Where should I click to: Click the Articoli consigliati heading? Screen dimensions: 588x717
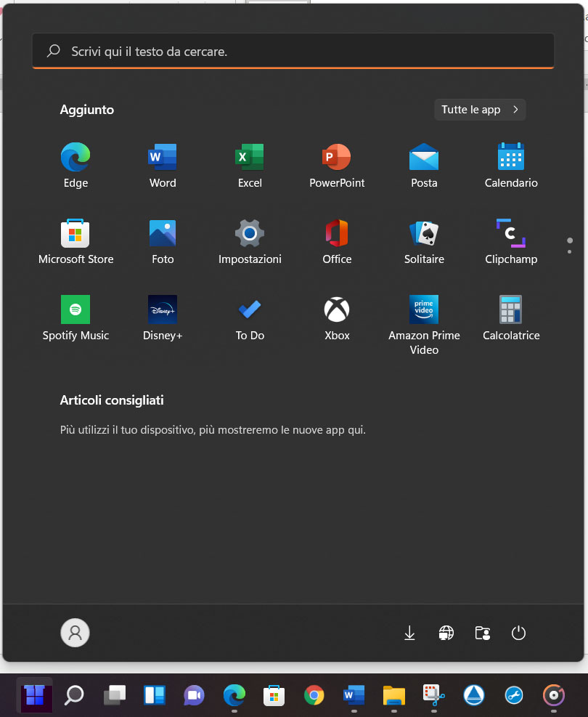point(112,400)
